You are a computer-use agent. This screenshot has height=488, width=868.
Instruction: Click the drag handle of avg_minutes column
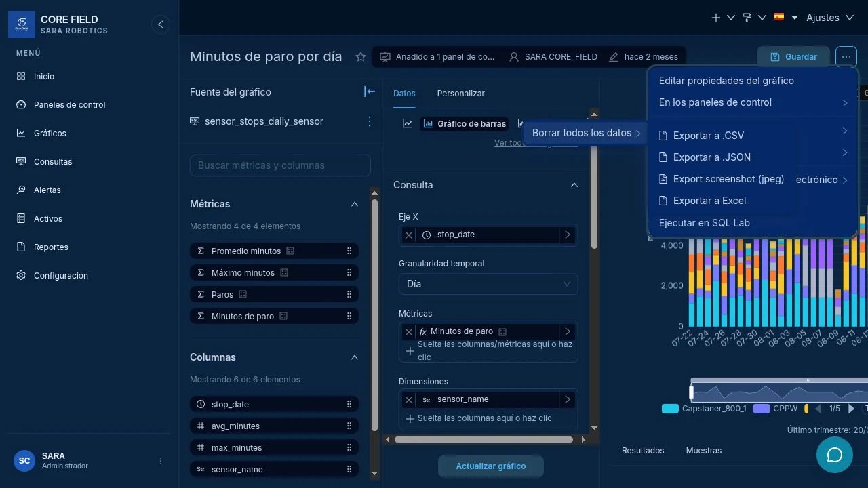coord(349,426)
